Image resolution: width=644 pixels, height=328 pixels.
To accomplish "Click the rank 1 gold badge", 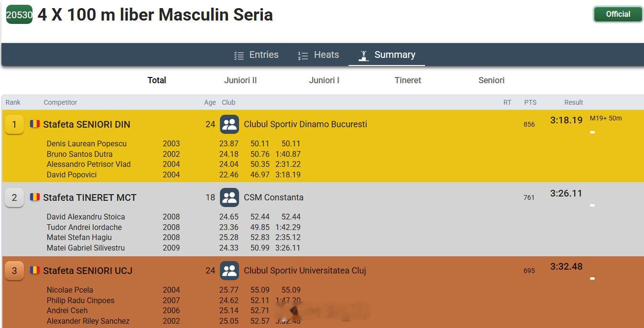I will click(x=14, y=124).
